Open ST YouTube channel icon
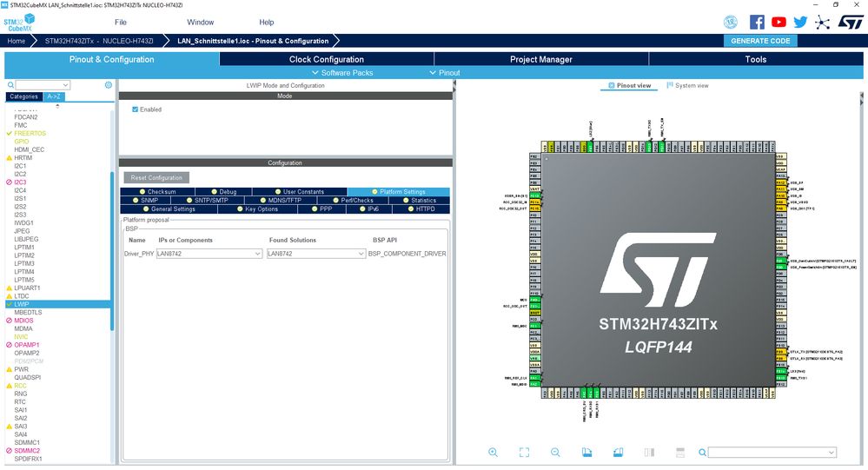Viewport: 868px width, 470px height. 779,22
